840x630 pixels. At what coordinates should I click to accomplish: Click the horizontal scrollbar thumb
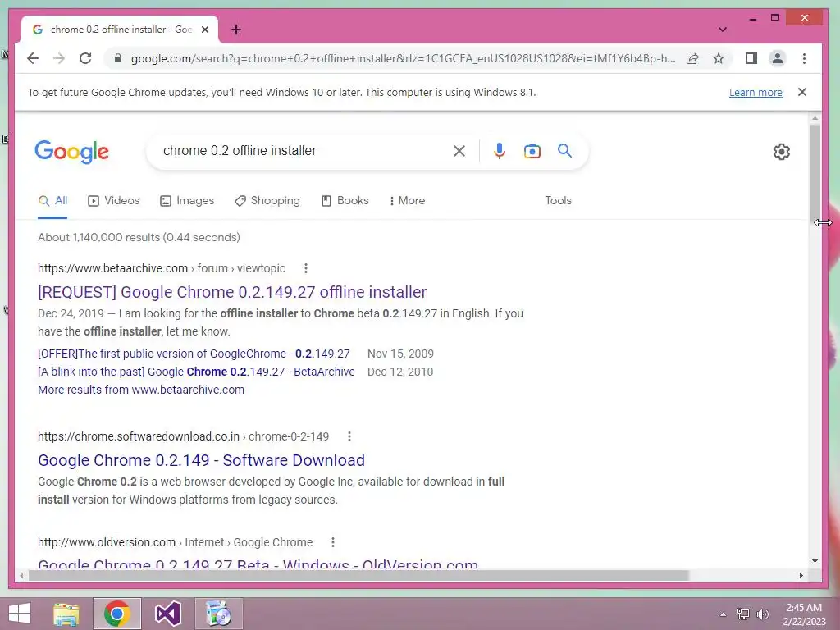click(x=358, y=575)
